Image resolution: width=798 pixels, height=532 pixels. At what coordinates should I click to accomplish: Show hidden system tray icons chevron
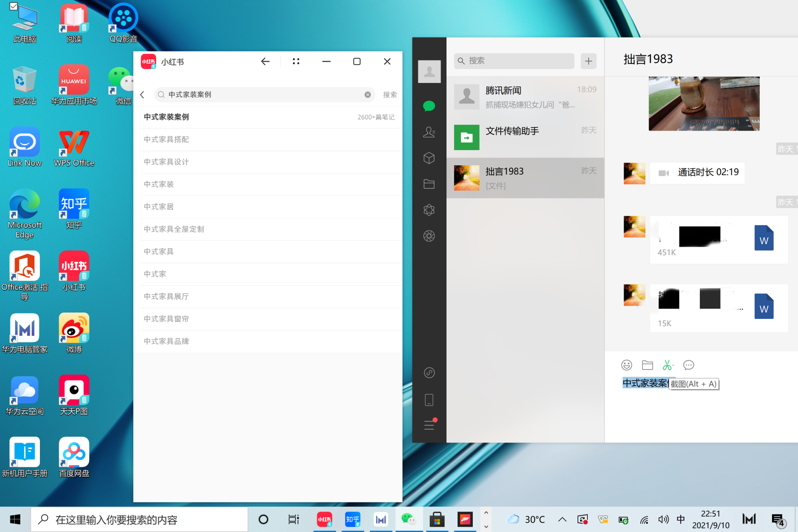pos(562,519)
